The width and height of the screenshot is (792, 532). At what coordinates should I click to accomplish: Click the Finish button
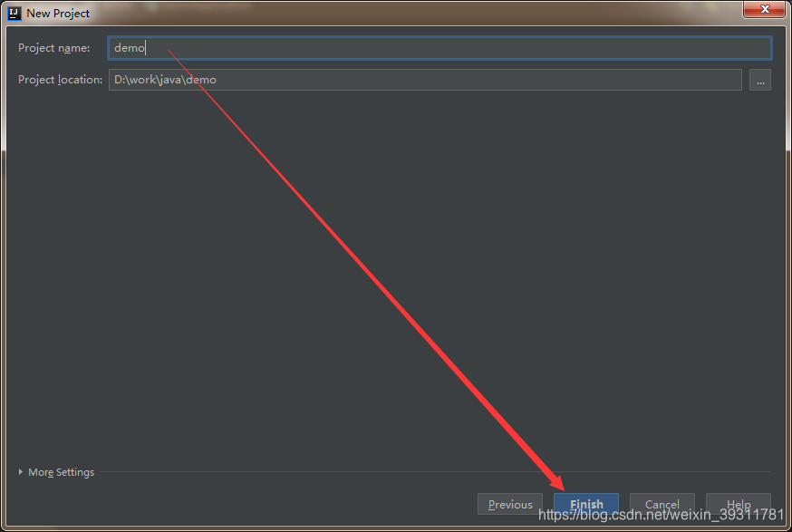tap(586, 504)
